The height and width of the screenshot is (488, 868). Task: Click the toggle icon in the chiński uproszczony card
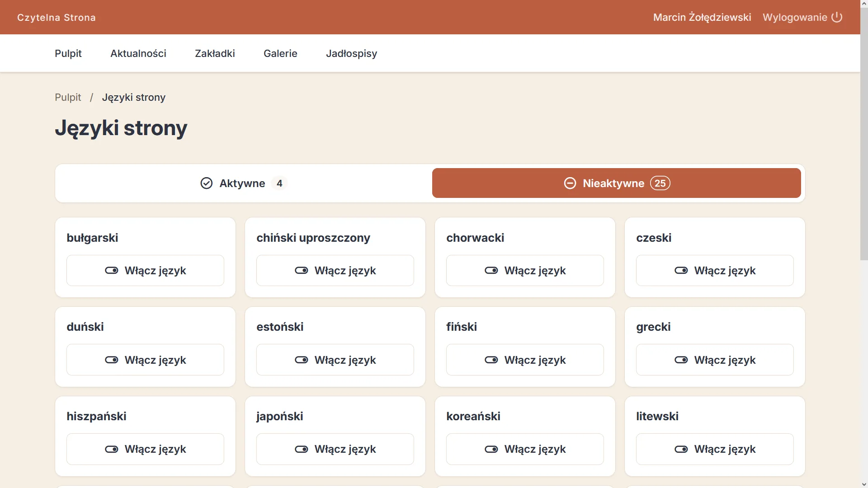pos(302,270)
